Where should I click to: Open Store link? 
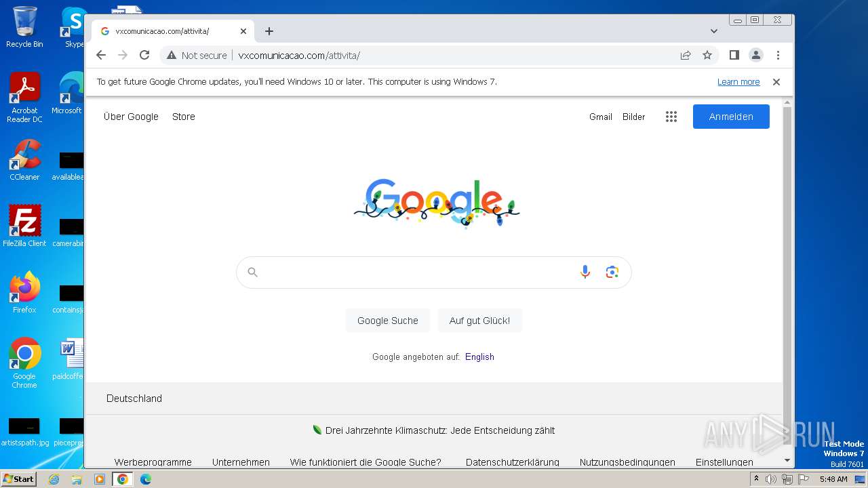[x=184, y=117]
